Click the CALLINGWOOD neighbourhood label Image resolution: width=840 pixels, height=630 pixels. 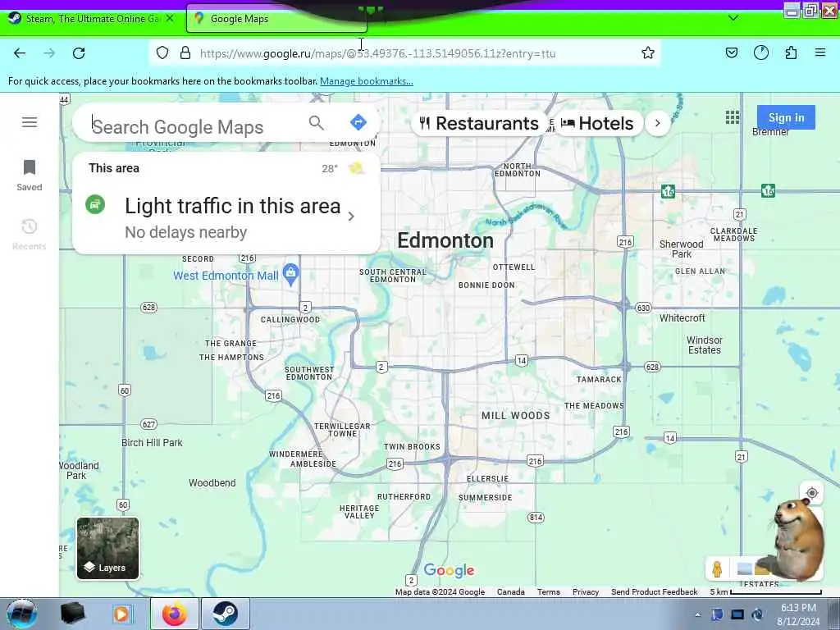point(290,320)
